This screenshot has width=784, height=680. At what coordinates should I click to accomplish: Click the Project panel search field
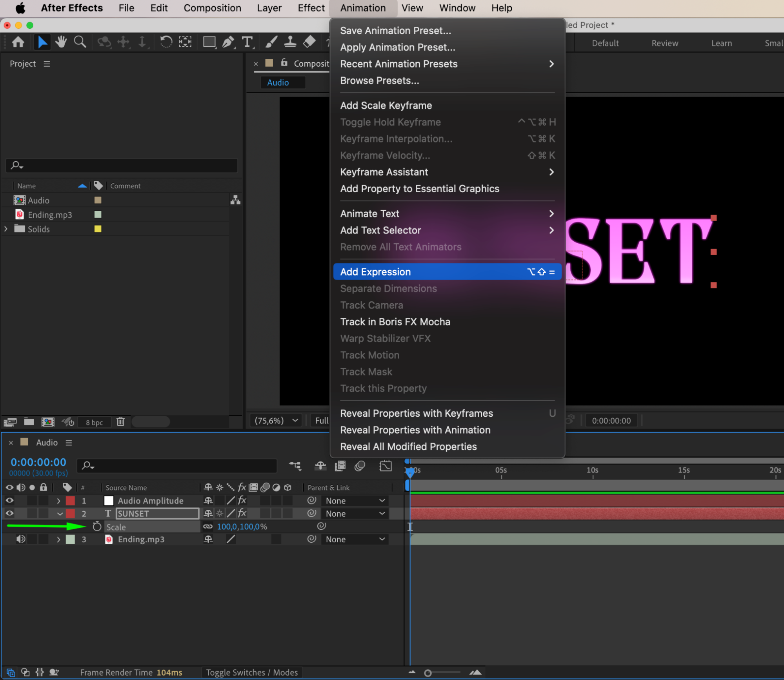coord(122,165)
